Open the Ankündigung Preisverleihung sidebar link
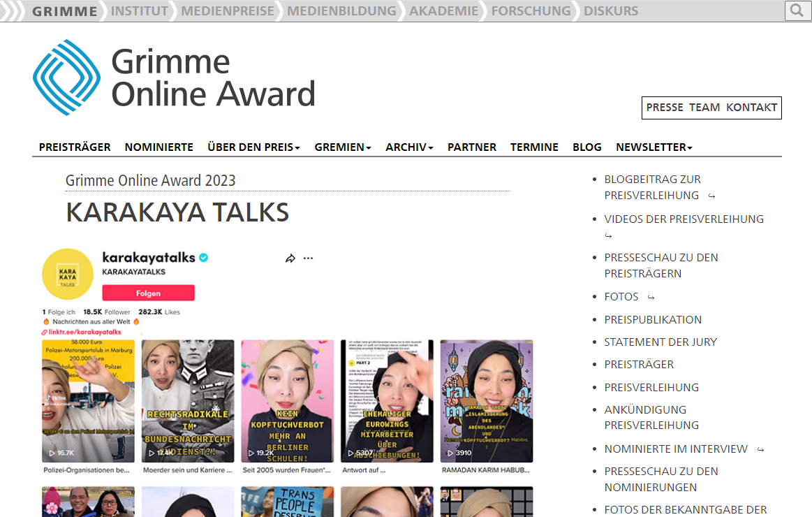812x517 pixels. [x=651, y=418]
